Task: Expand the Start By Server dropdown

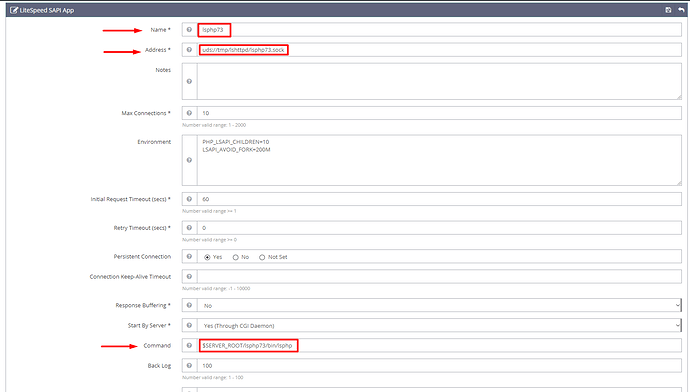Action: click(x=439, y=326)
